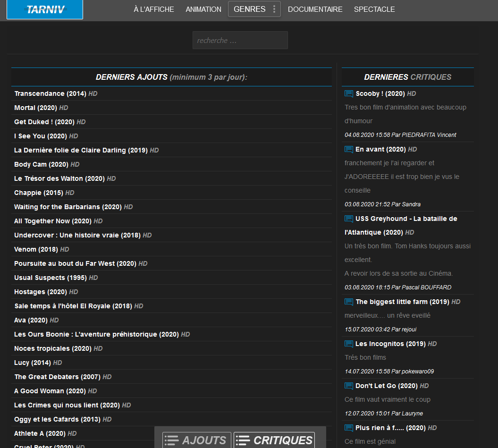Click the CRITIQUES button at bottom
The width and height of the screenshot is (498, 448).
point(274,440)
